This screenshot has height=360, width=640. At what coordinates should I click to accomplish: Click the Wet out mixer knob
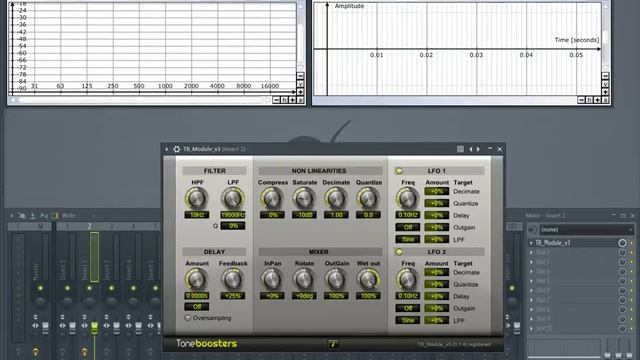(368, 280)
